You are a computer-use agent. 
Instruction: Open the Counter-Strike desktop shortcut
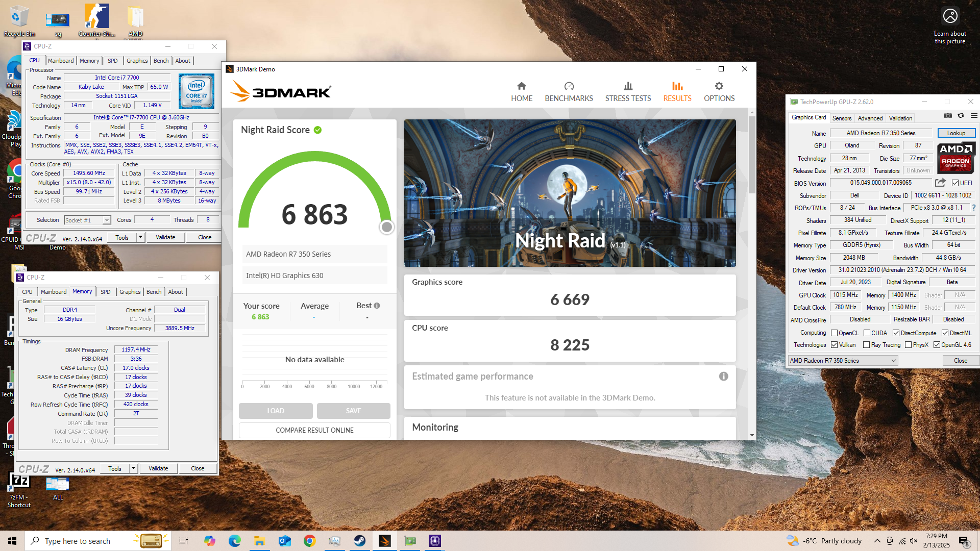96,21
